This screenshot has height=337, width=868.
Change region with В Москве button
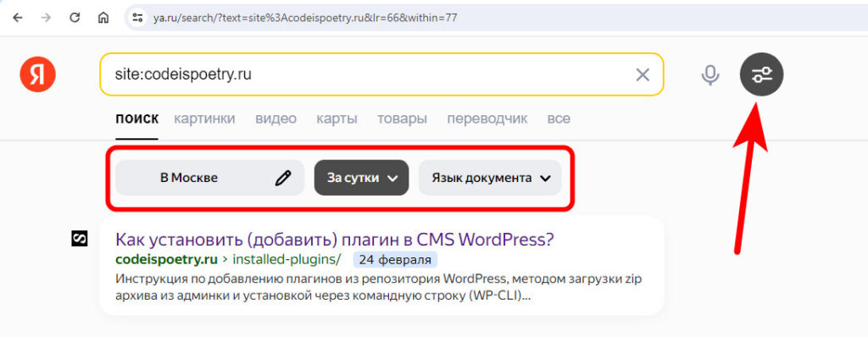pos(210,178)
